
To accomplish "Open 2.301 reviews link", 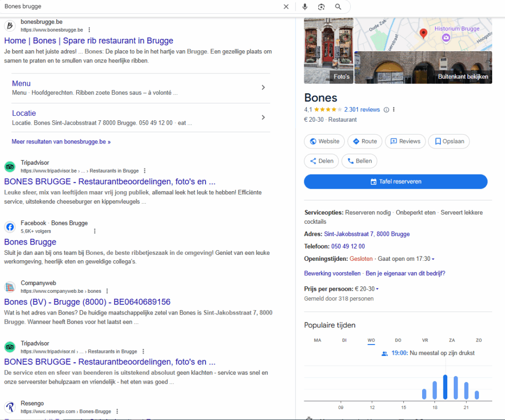I will click(x=362, y=110).
